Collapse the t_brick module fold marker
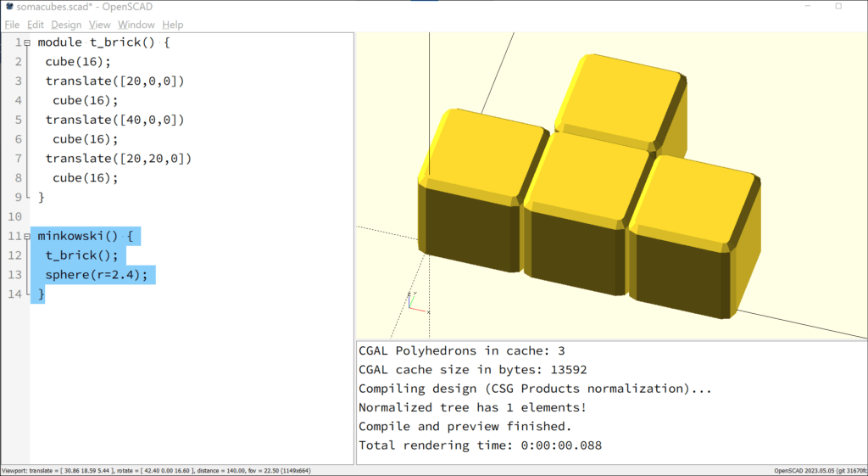 [x=26, y=42]
